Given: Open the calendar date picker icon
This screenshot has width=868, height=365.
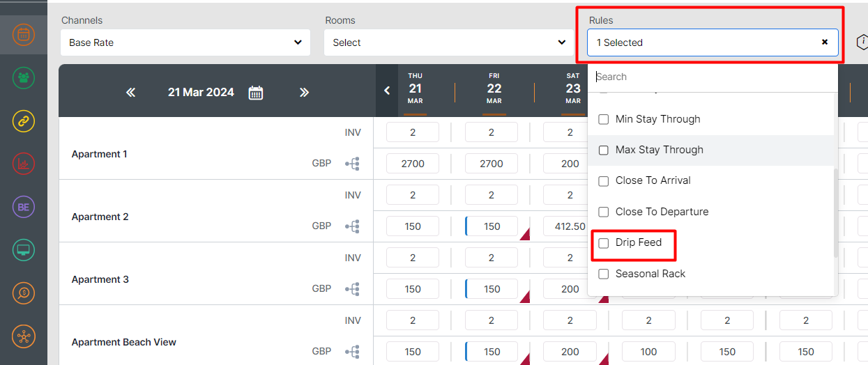Looking at the screenshot, I should click(x=256, y=93).
